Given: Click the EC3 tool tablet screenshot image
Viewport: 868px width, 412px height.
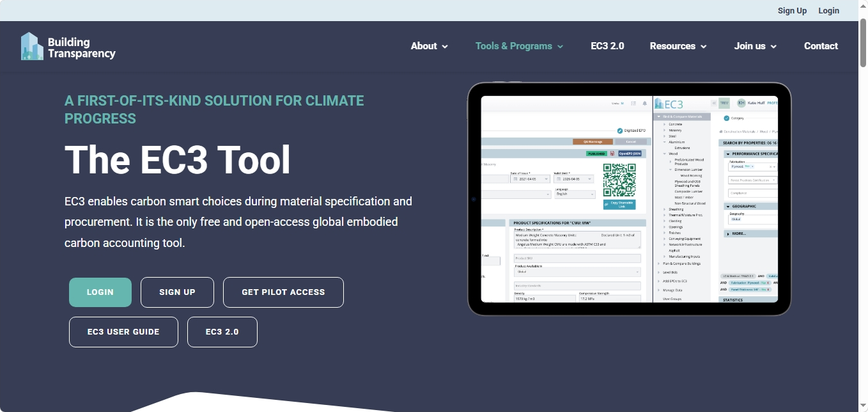Looking at the screenshot, I should pyautogui.click(x=630, y=199).
